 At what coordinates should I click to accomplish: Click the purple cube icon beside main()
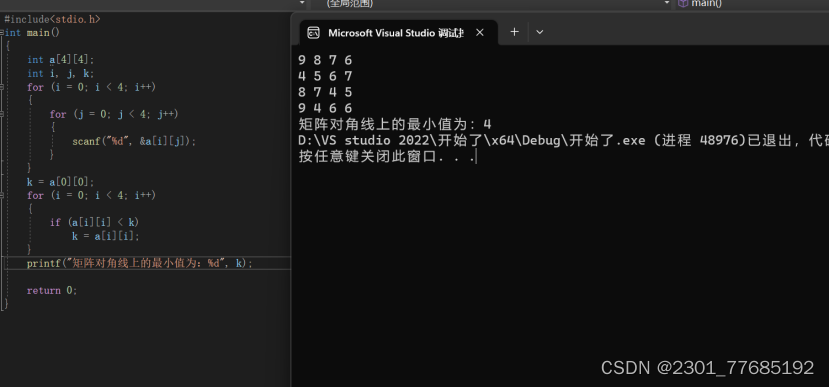[683, 3]
